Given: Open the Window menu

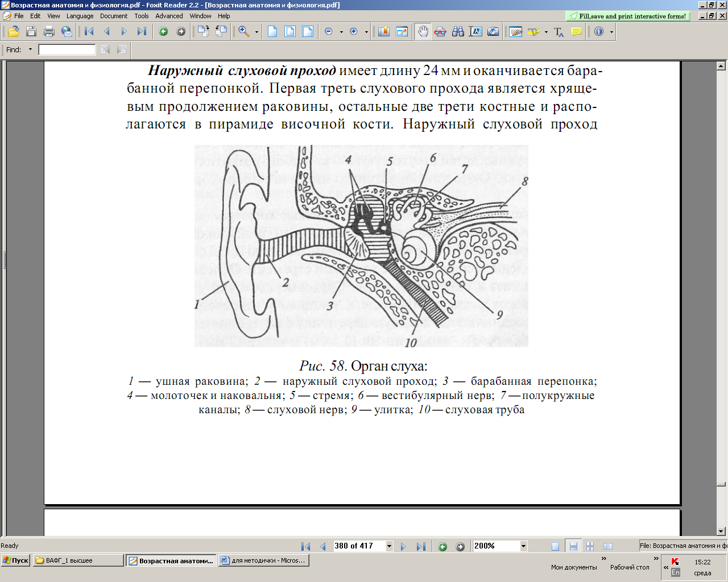Looking at the screenshot, I should [x=200, y=16].
